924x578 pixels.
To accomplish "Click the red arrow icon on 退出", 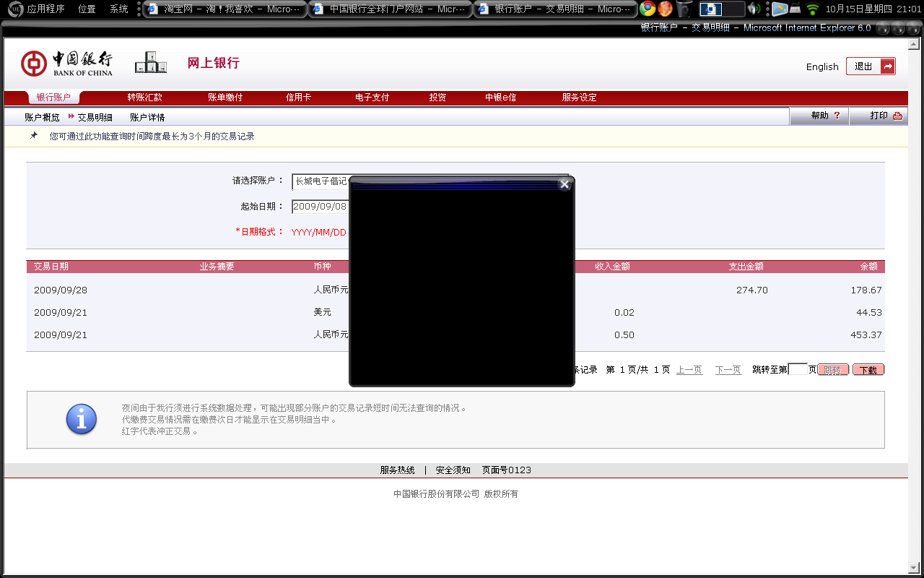I will point(888,66).
